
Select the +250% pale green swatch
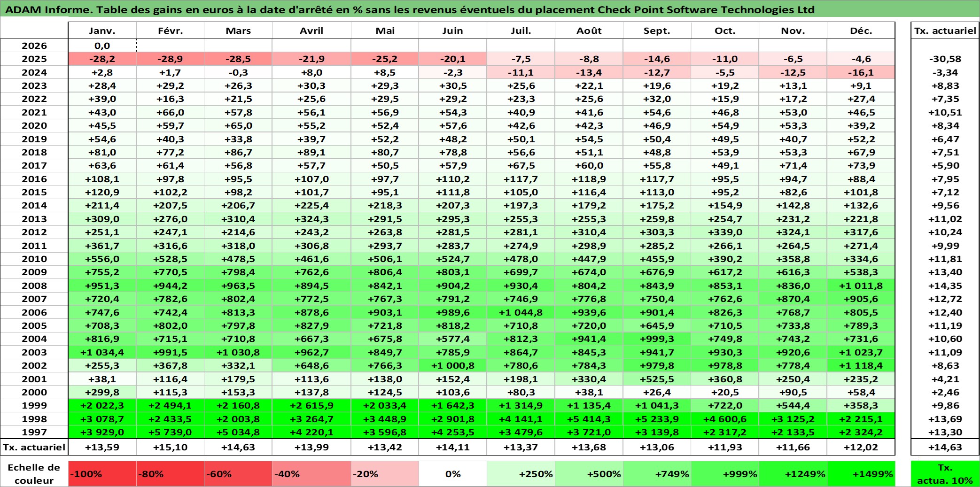point(521,474)
